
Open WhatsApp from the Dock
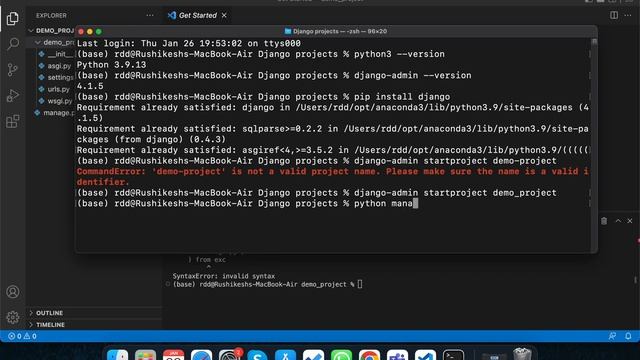[341, 355]
